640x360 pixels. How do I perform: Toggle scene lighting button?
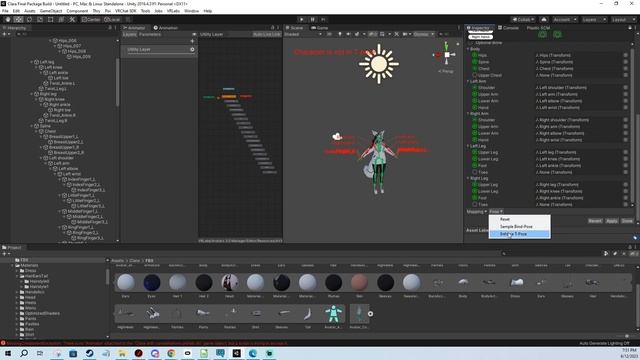point(340,34)
